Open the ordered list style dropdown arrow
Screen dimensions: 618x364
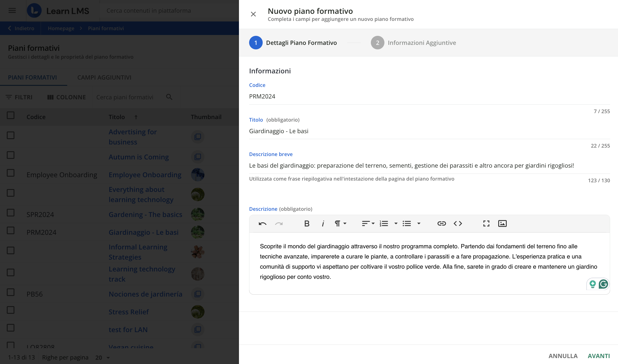(x=396, y=223)
